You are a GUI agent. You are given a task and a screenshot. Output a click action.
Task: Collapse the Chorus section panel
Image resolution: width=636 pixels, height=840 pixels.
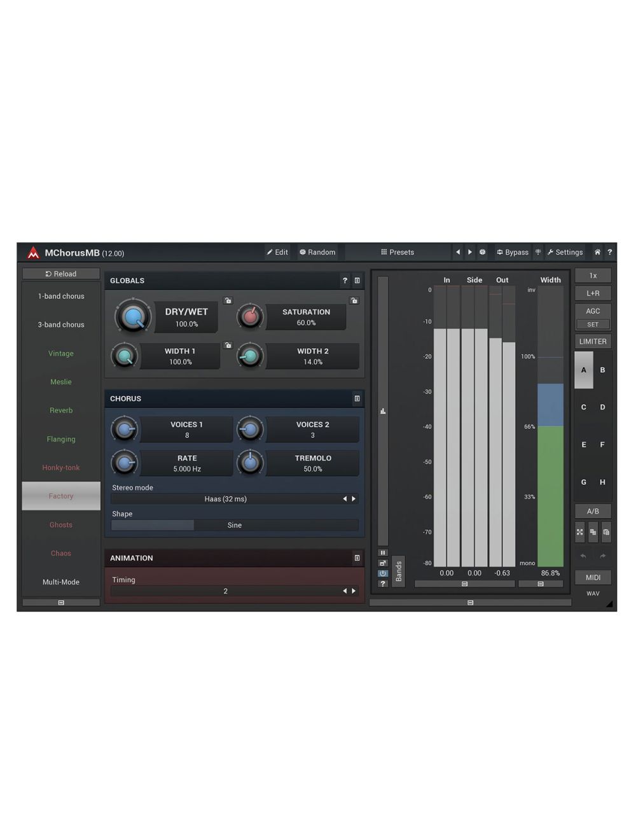[357, 398]
